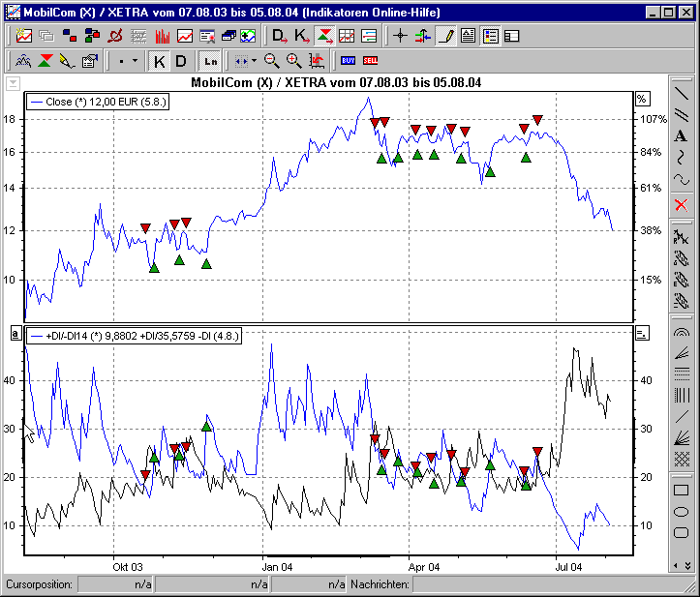Toggle logarithmic 'Ln' scale button
700x597 pixels.
[x=210, y=61]
